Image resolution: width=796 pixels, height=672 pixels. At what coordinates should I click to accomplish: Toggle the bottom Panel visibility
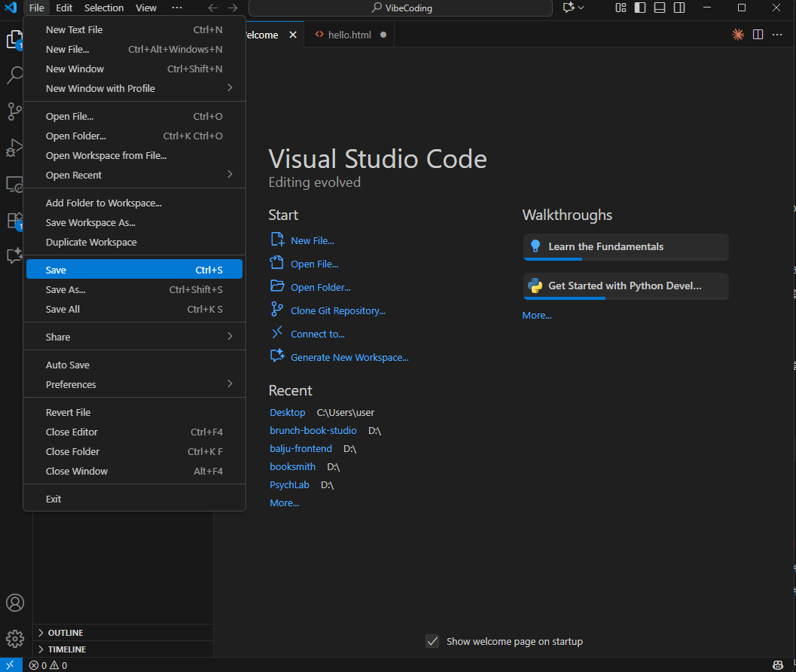pos(660,8)
